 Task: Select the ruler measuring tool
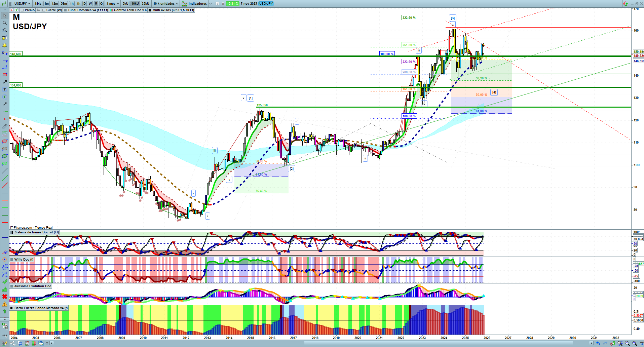(5, 126)
